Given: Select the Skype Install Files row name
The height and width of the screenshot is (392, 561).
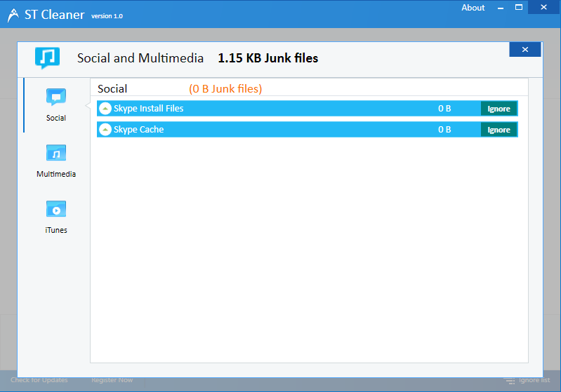Looking at the screenshot, I should point(148,109).
